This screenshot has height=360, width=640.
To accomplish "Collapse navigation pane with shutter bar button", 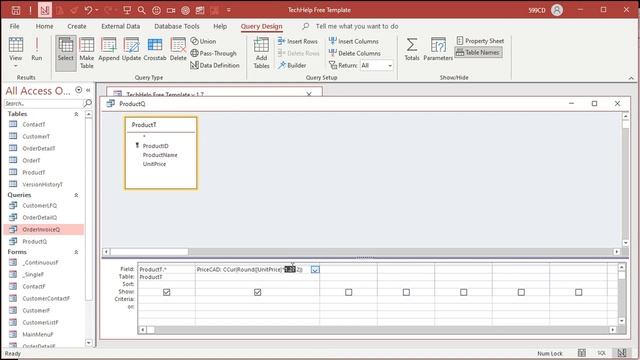I will click(x=88, y=90).
